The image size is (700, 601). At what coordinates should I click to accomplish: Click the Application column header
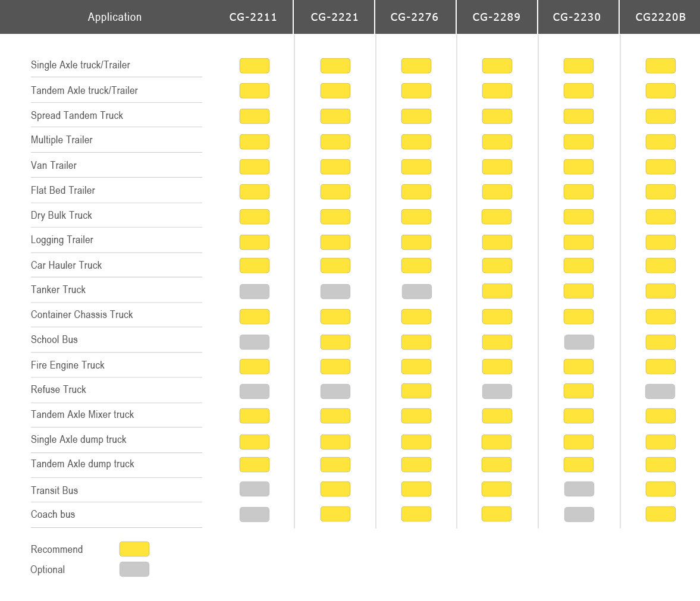(114, 17)
